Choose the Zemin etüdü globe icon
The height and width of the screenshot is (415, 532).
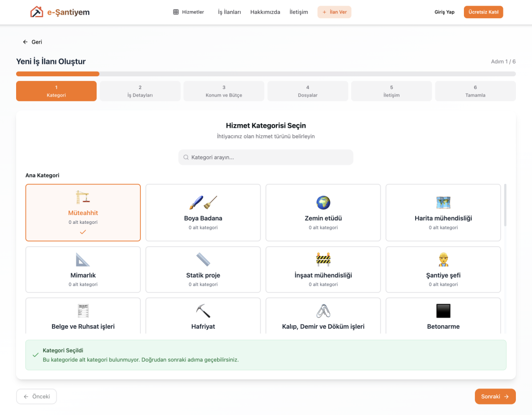[x=323, y=203]
